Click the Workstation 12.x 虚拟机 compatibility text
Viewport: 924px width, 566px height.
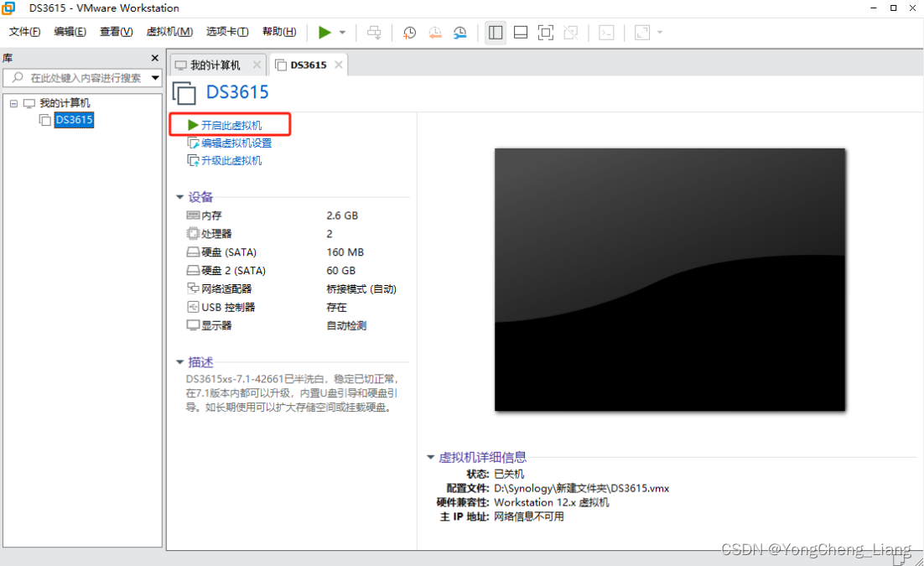(x=552, y=502)
